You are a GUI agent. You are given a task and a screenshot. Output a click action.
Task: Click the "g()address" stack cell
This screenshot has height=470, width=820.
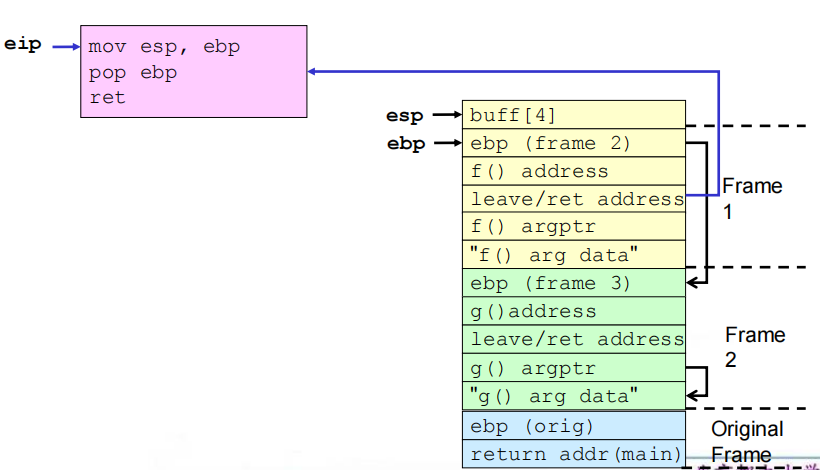(573, 311)
